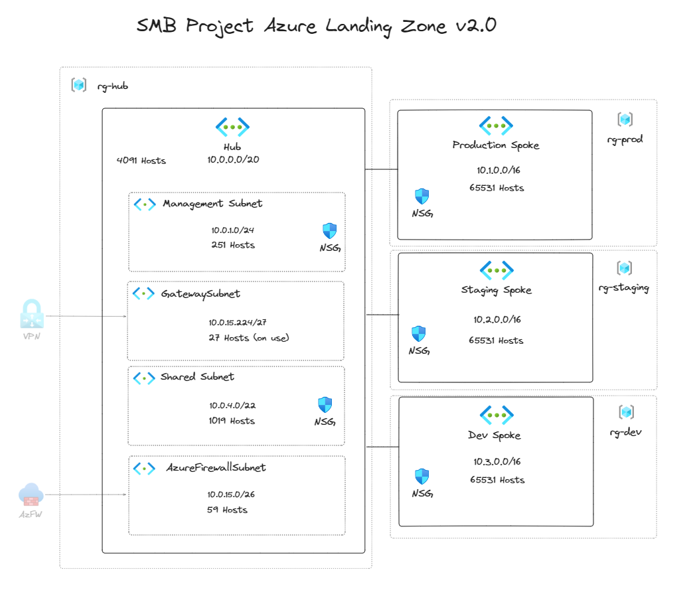697x616 pixels.
Task: Select the NSG shield under Dev Spoke
Action: 421,476
